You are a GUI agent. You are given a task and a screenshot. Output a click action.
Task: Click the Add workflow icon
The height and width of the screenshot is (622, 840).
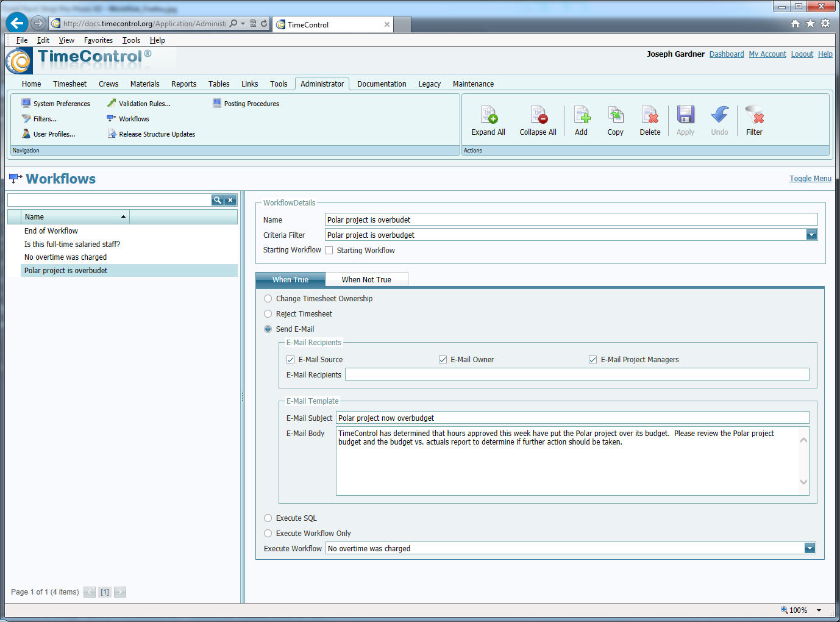[582, 115]
